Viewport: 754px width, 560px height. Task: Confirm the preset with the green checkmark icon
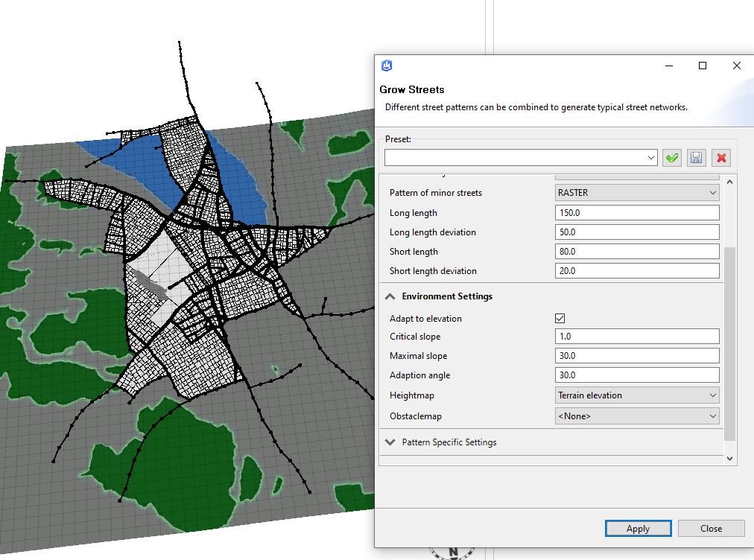point(671,157)
